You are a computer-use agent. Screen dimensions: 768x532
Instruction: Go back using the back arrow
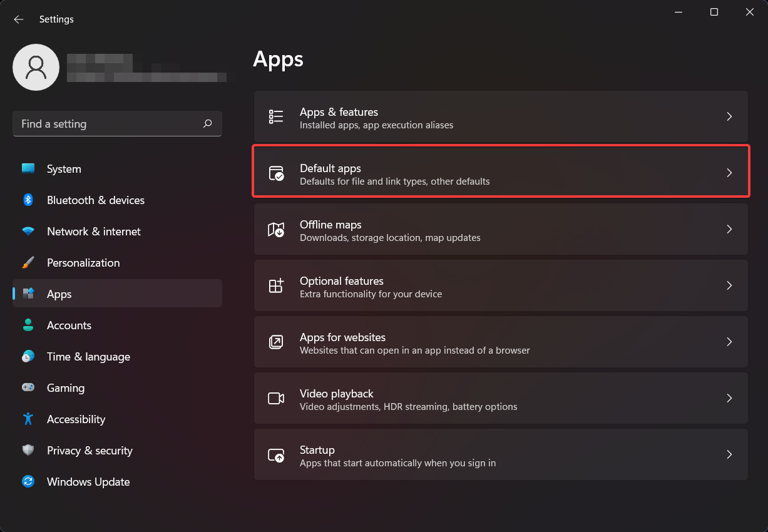pyautogui.click(x=19, y=19)
